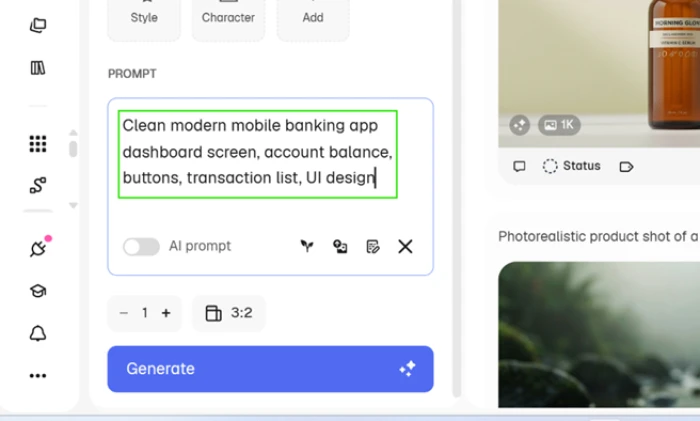Open the three-dot more options in sidebar
Image resolution: width=700 pixels, height=421 pixels.
tap(38, 375)
